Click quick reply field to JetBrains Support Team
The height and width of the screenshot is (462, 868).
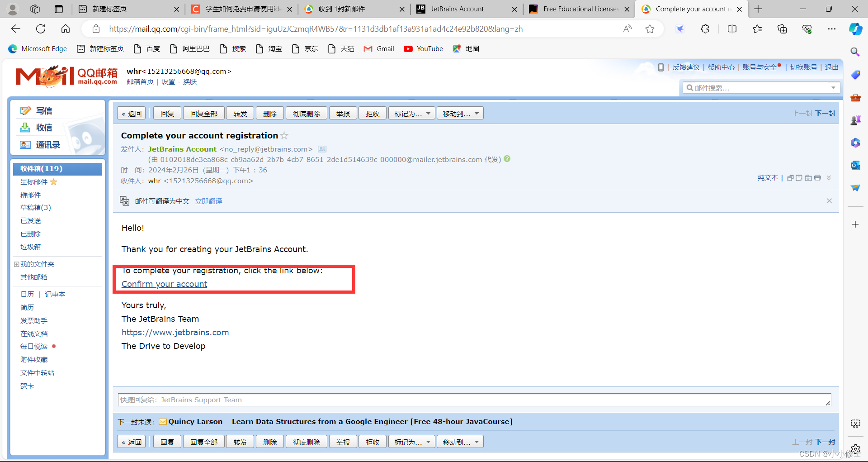click(475, 400)
